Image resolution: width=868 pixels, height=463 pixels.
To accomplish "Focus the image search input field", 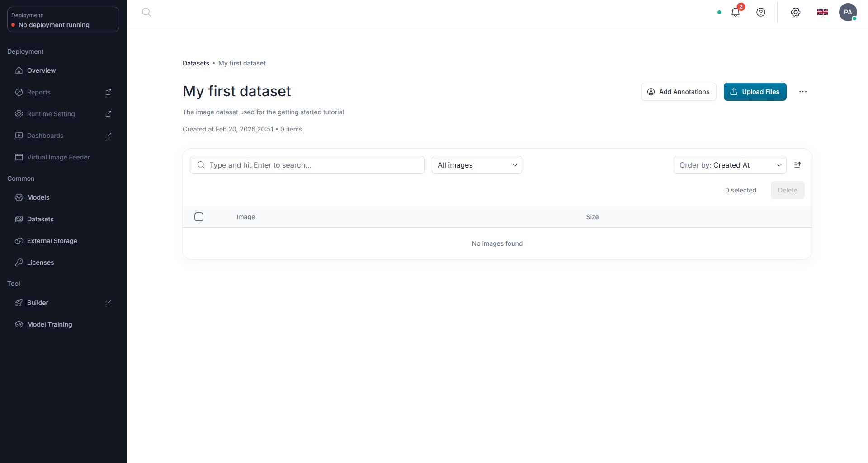I will [307, 165].
